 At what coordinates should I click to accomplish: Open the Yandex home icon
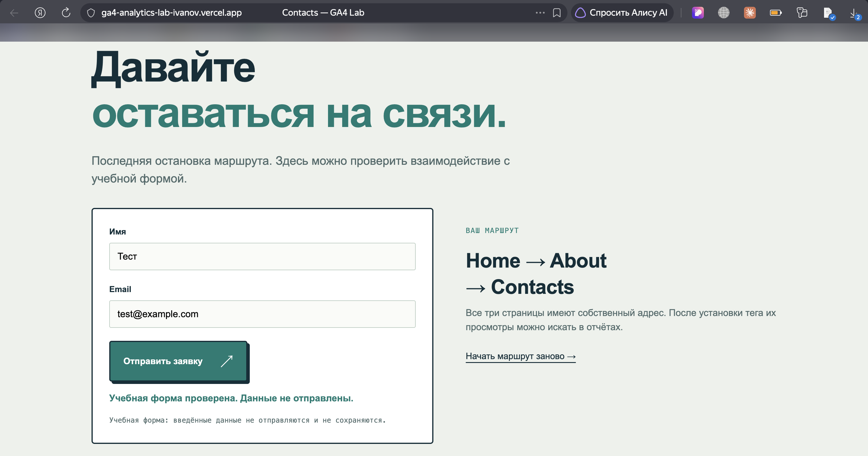pyautogui.click(x=40, y=13)
